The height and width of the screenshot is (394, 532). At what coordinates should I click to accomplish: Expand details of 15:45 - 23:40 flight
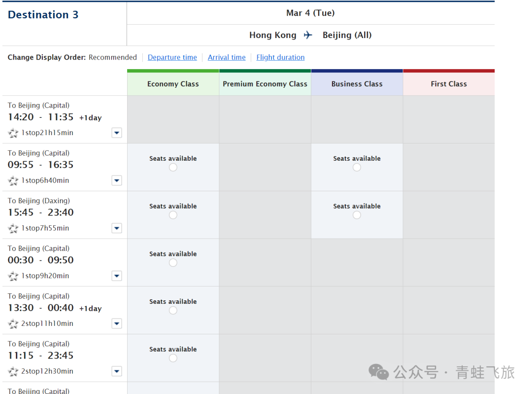(x=117, y=228)
